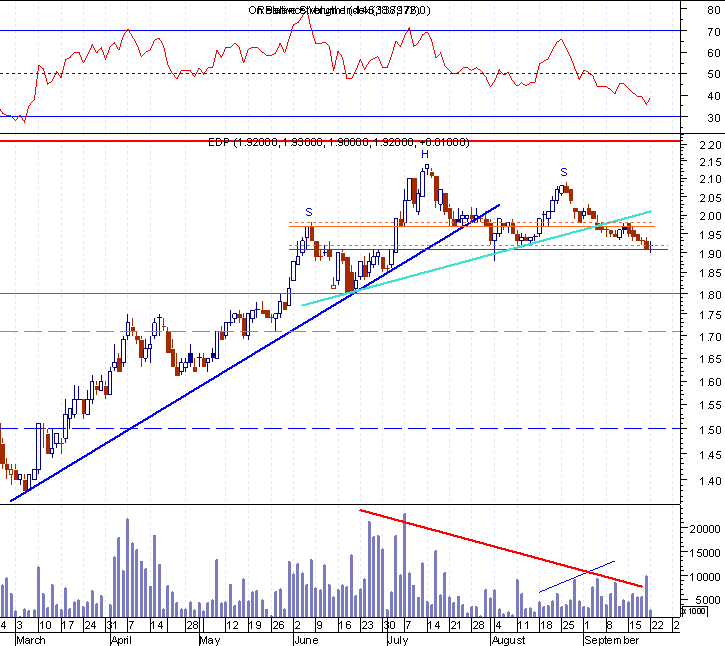The image size is (725, 646).
Task: Click the 1.50 price axis label
Action: [x=710, y=430]
